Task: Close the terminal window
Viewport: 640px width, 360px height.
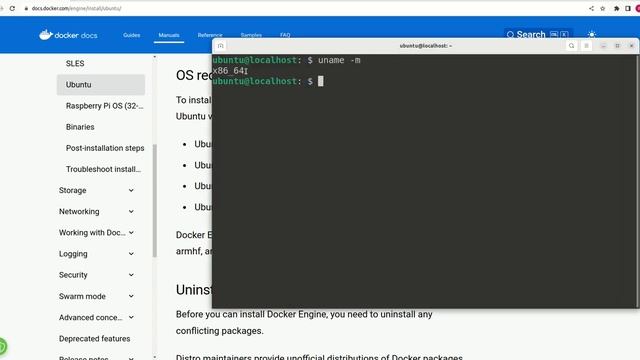Action: 631,46
